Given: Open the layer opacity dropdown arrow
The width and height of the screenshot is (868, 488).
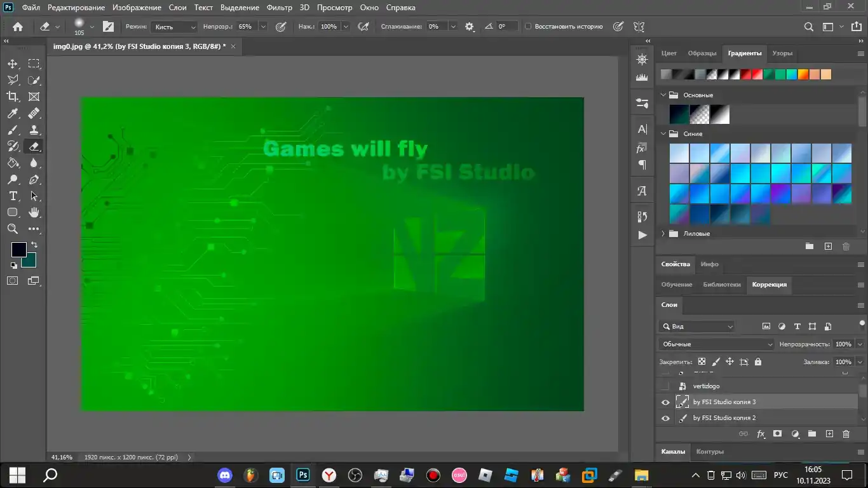Looking at the screenshot, I should point(860,344).
